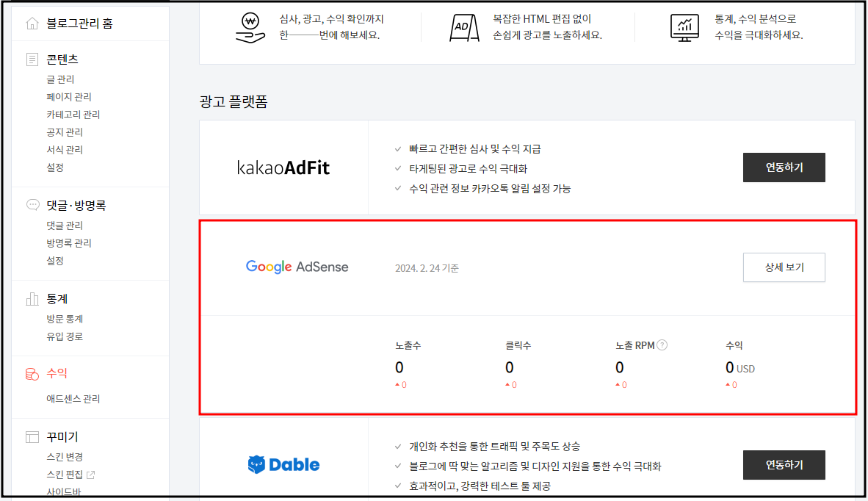
Task: Click the external link icon beside 스킨 편집
Action: coord(91,475)
